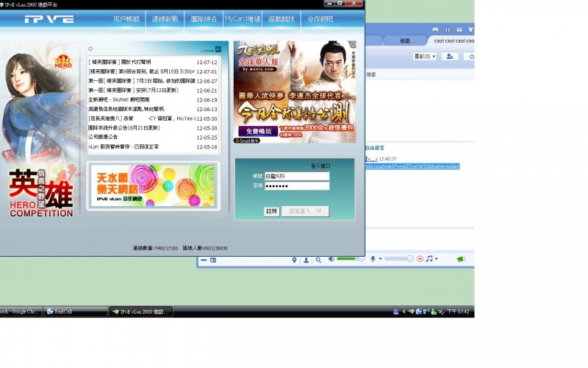Click the add-member person icon in RaidCall
This screenshot has width=588, height=368.
450,57
